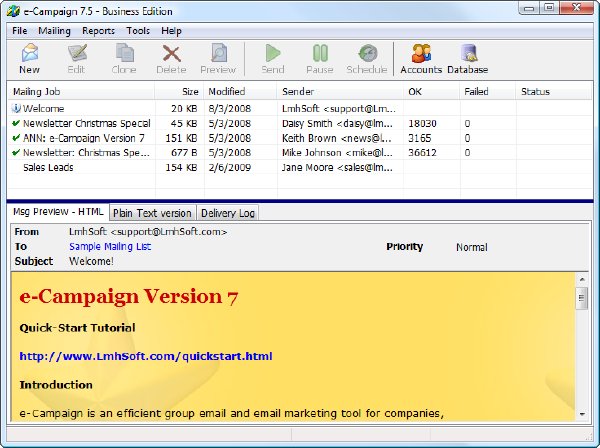This screenshot has height=448, width=600.
Task: Select the Sales Leads job
Action: (x=48, y=167)
